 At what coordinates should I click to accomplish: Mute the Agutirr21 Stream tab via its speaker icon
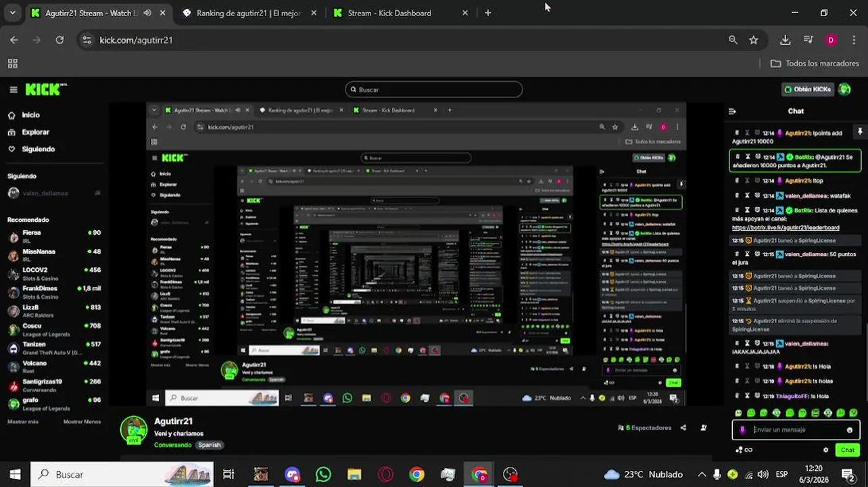click(x=147, y=13)
